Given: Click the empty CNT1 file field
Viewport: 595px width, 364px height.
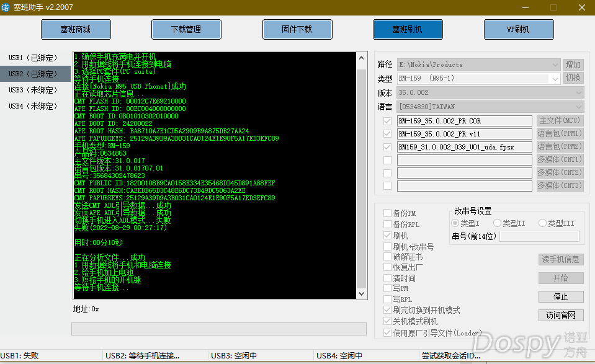Looking at the screenshot, I should [x=465, y=161].
